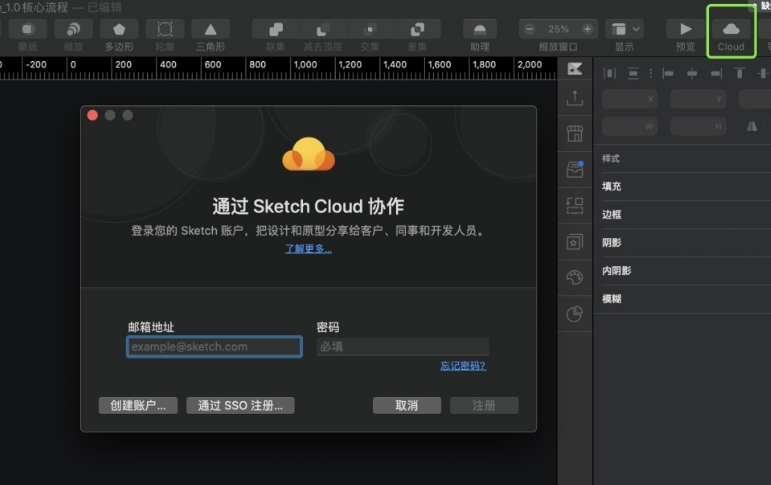Focus the Y position field
The width and height of the screenshot is (771, 485).
coord(698,99)
